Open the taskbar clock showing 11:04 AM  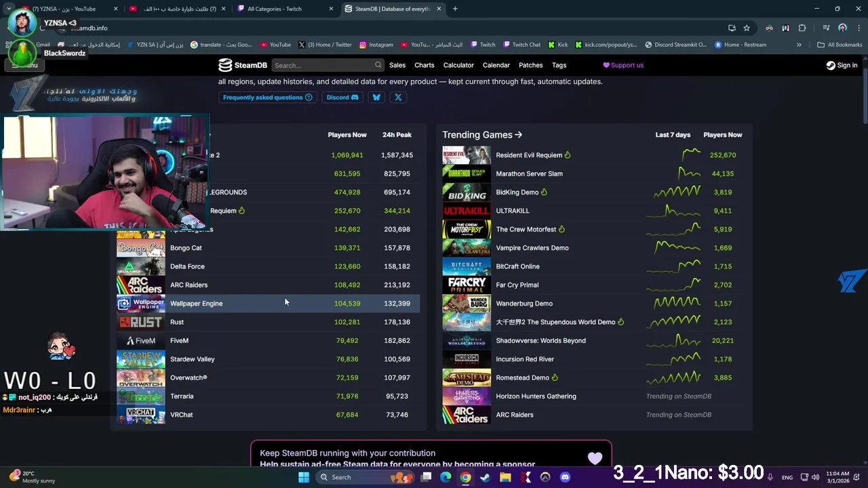(838, 477)
